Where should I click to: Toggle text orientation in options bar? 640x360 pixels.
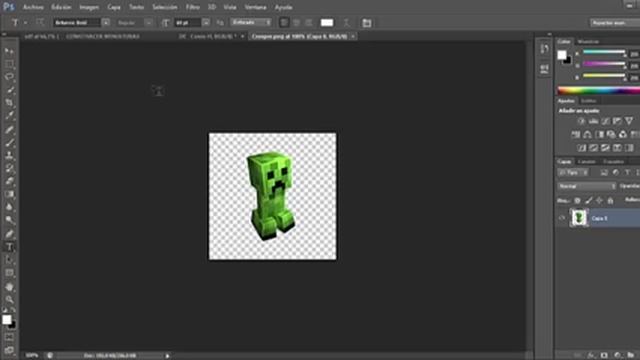(x=40, y=22)
